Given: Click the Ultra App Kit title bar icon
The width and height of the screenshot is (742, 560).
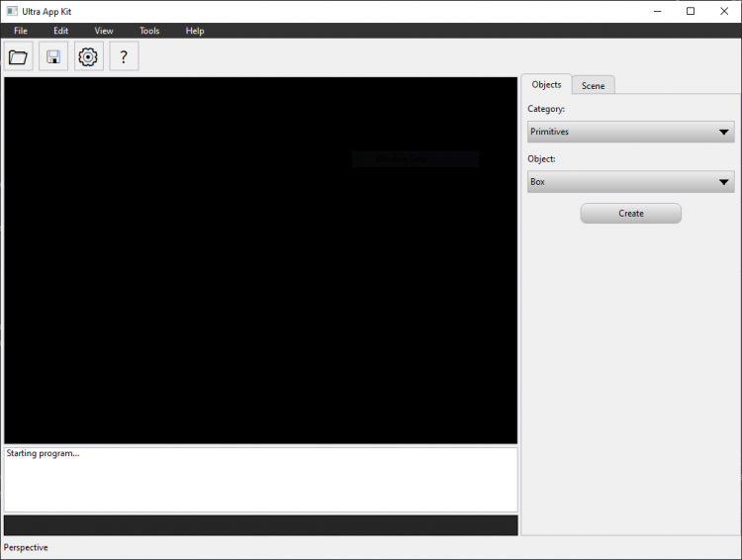Looking at the screenshot, I should tap(11, 11).
